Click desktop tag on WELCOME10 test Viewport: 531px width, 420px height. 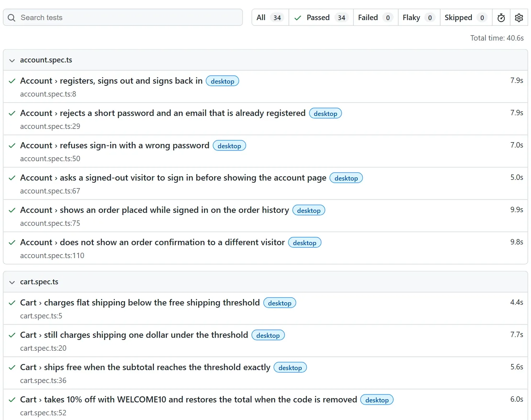click(x=377, y=400)
